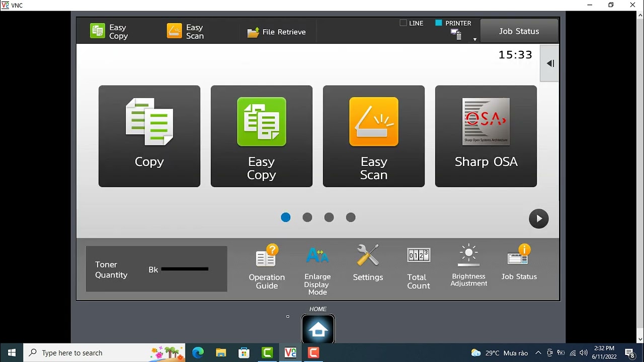Image resolution: width=644 pixels, height=362 pixels.
Task: Open Settings wrench icon
Action: [368, 262]
